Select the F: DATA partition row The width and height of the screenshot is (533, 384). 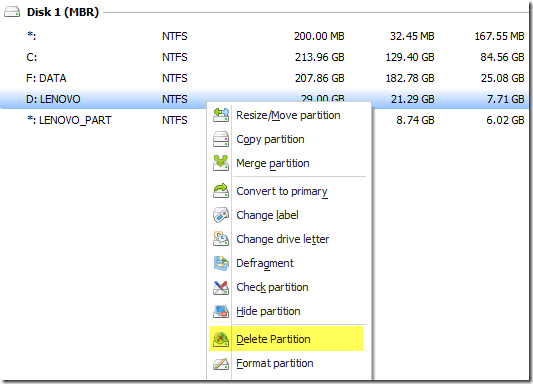[264, 78]
